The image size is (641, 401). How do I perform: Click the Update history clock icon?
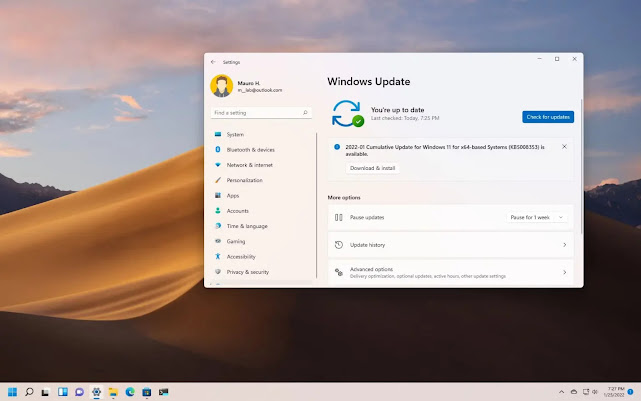click(x=338, y=245)
